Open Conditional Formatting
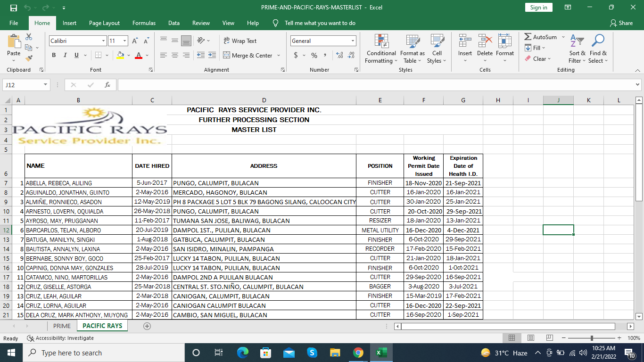Viewport: 644px width, 362px height. [381, 49]
